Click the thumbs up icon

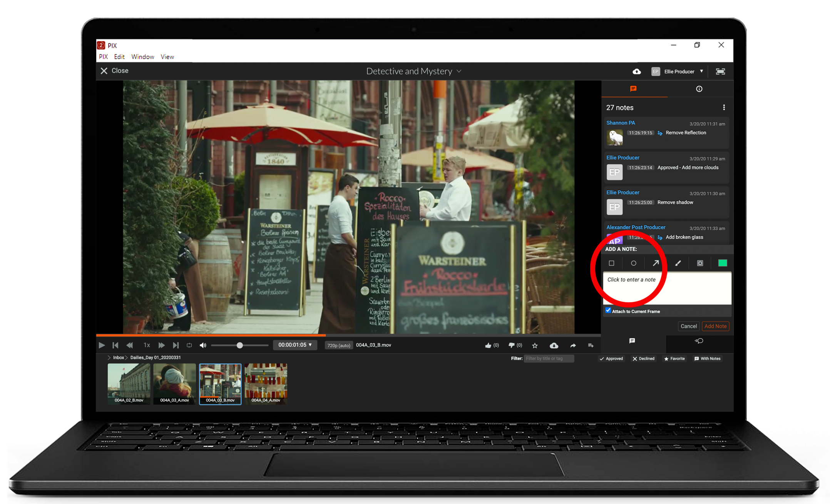coord(488,345)
